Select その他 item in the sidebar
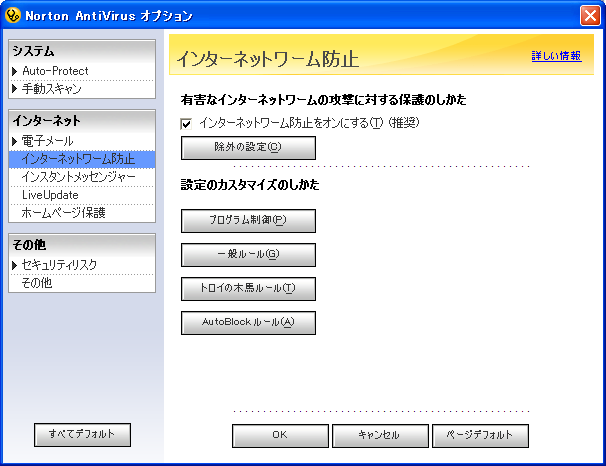This screenshot has height=466, width=606. click(x=37, y=283)
